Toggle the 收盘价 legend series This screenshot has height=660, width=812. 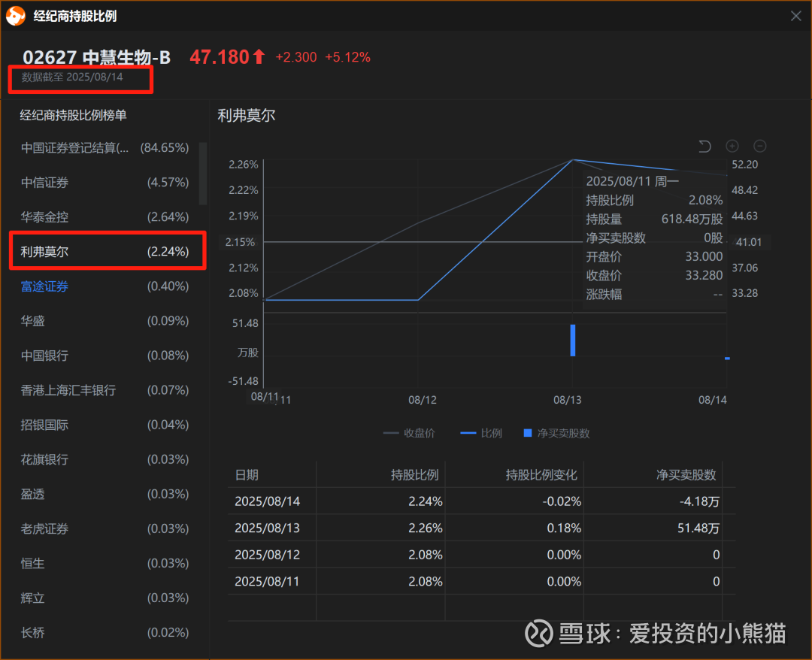pyautogui.click(x=409, y=433)
